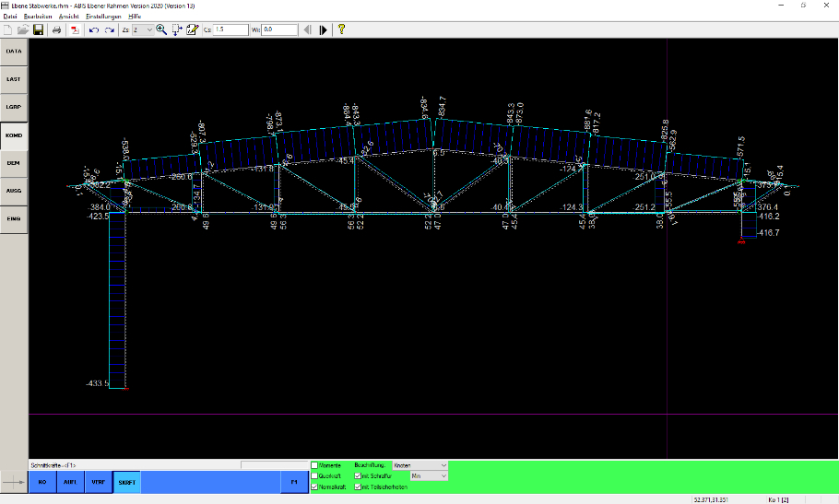Open the Zs dropdown with value 2

(142, 29)
